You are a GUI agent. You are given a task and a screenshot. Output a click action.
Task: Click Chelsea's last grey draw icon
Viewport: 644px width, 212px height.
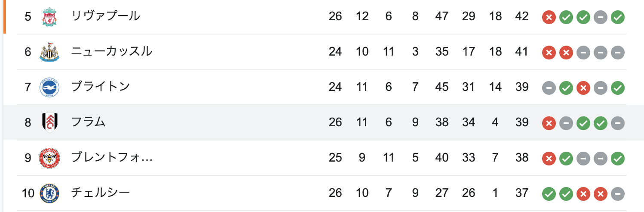click(x=618, y=194)
